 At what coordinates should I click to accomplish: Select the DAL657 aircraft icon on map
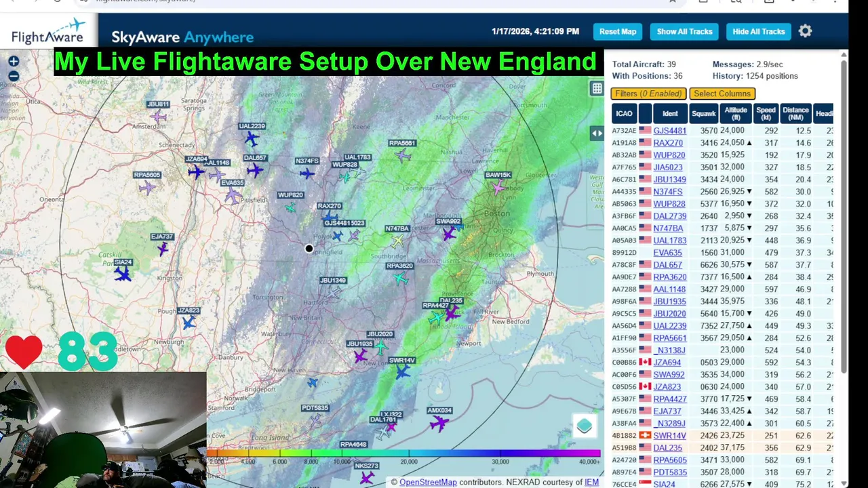point(255,170)
